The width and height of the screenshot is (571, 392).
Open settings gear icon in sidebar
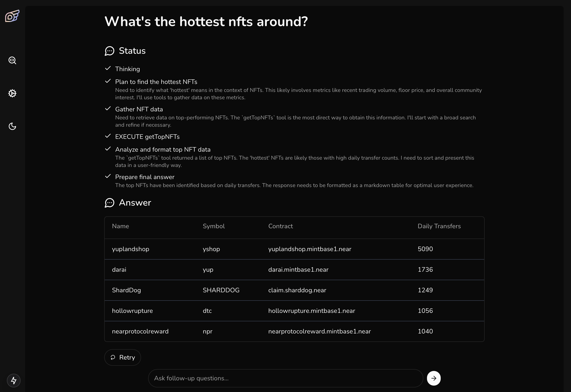[12, 93]
